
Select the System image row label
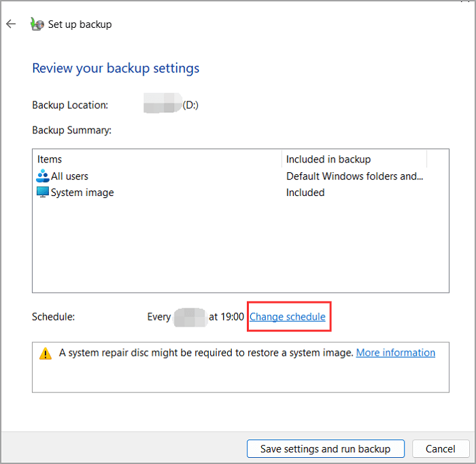[82, 193]
